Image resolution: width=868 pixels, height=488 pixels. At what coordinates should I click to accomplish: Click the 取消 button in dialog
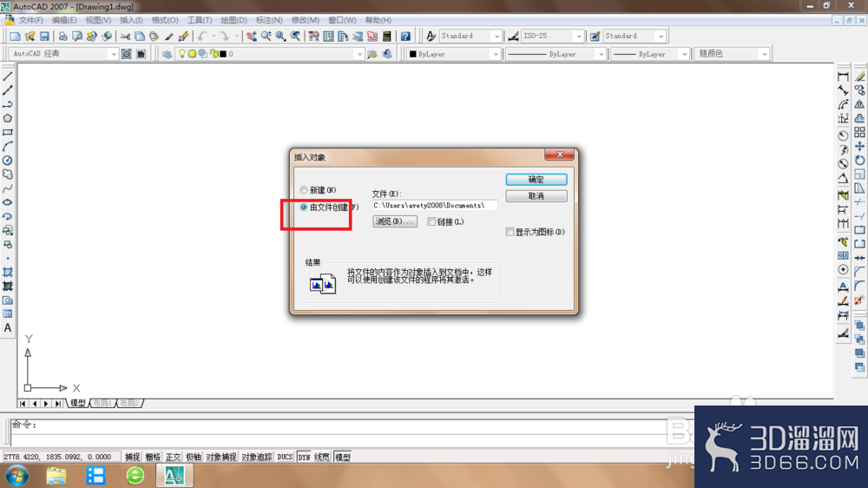click(x=536, y=196)
